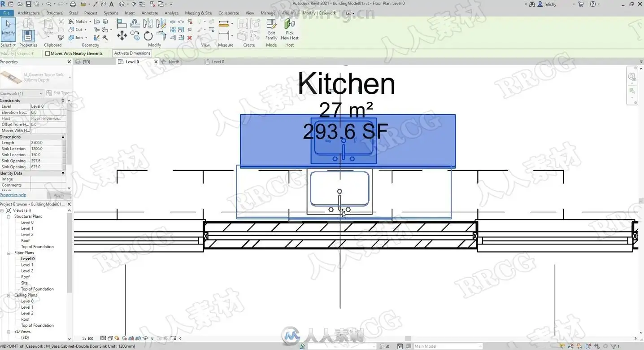Tick the Moves With N... property checkbox

(34, 131)
